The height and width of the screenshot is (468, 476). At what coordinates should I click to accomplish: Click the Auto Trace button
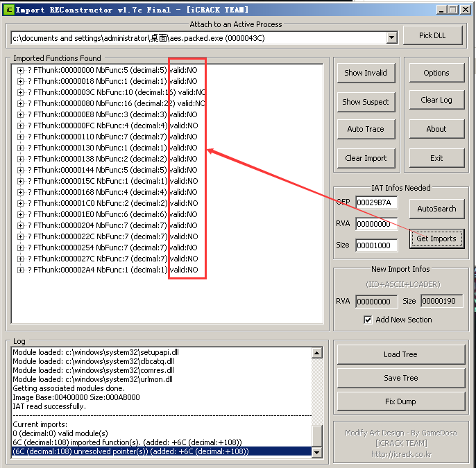[x=366, y=129]
